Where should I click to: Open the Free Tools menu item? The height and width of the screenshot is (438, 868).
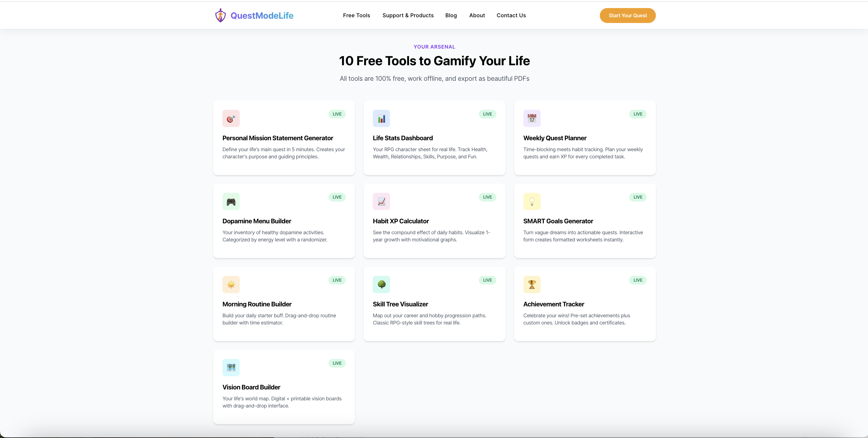pos(356,16)
